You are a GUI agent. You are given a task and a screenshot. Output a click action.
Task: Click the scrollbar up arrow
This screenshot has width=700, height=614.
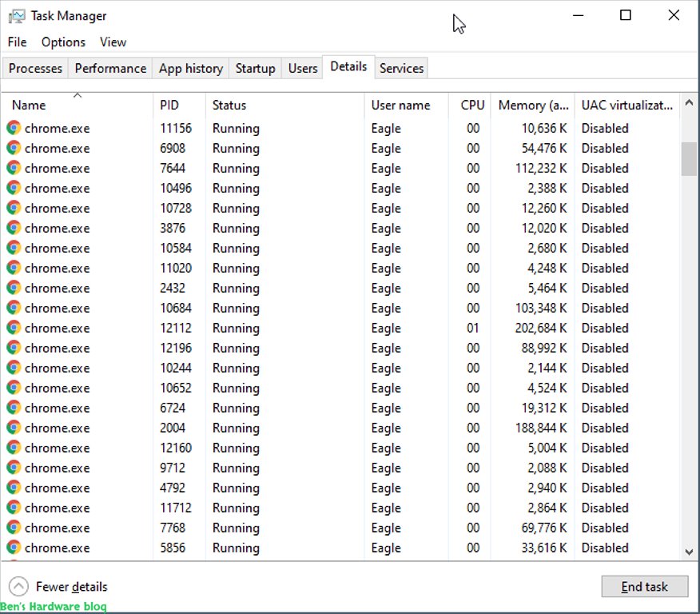click(689, 103)
